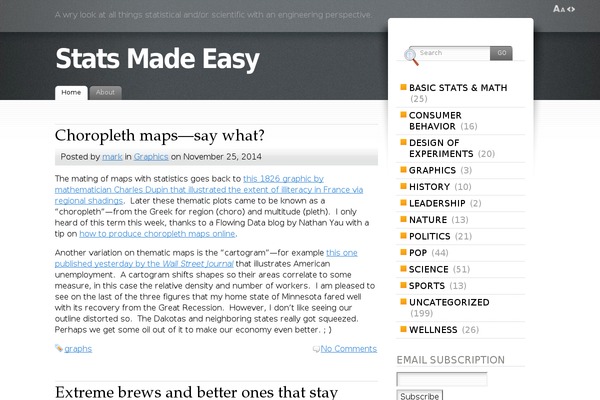The height and width of the screenshot is (400, 600).
Task: Click the font size 'AA' icon
Action: (x=559, y=9)
